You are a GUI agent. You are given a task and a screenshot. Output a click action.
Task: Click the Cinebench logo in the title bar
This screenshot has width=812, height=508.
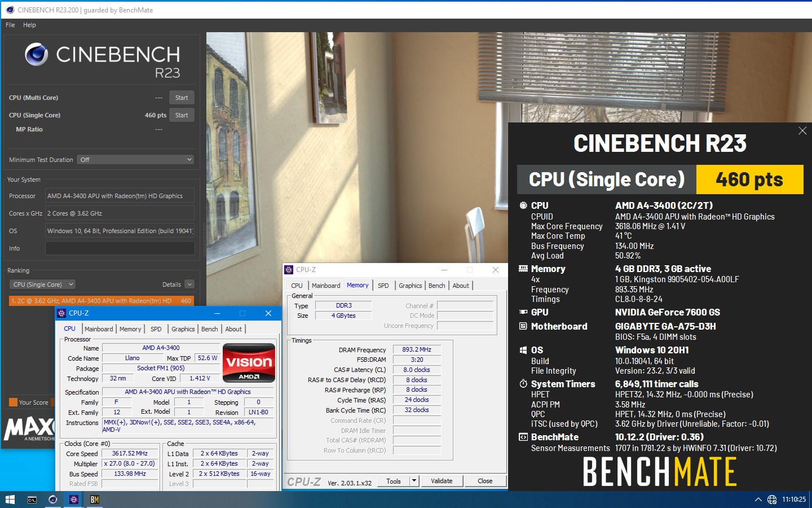click(10, 10)
